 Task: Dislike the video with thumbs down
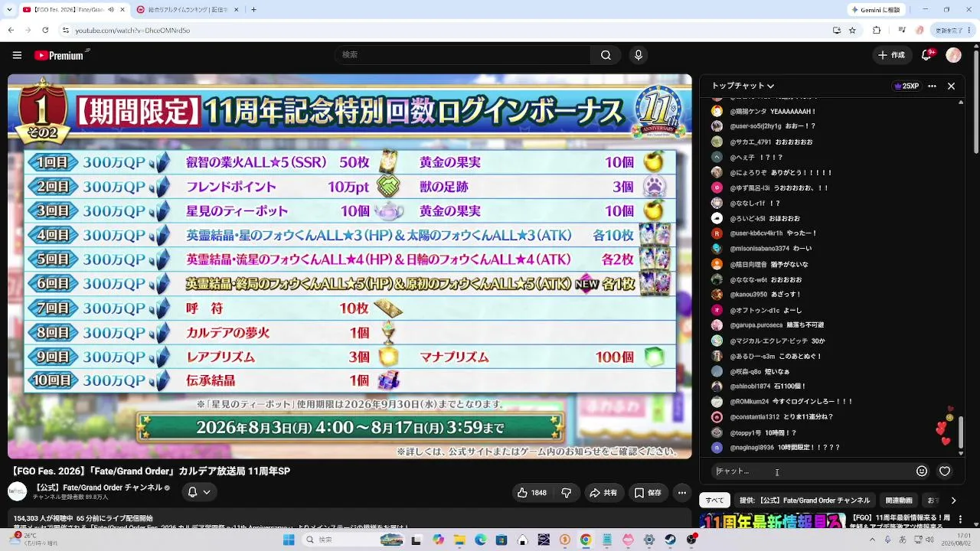click(567, 493)
